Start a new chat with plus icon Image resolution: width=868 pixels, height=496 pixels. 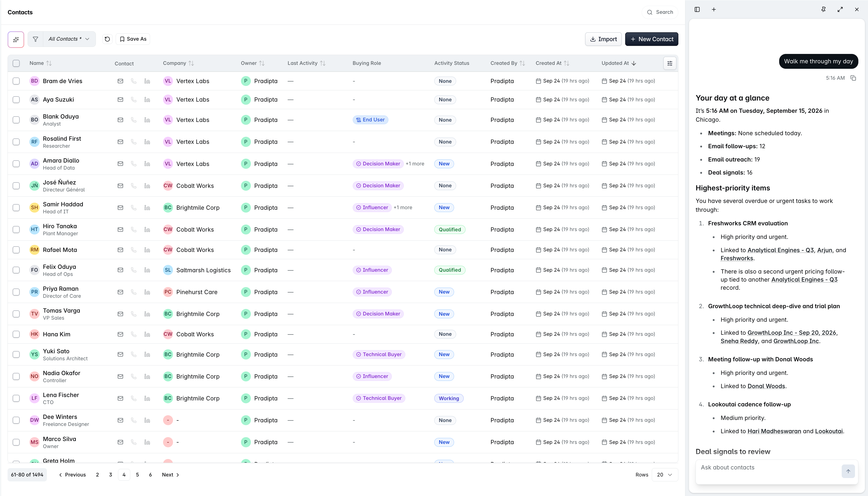click(714, 10)
